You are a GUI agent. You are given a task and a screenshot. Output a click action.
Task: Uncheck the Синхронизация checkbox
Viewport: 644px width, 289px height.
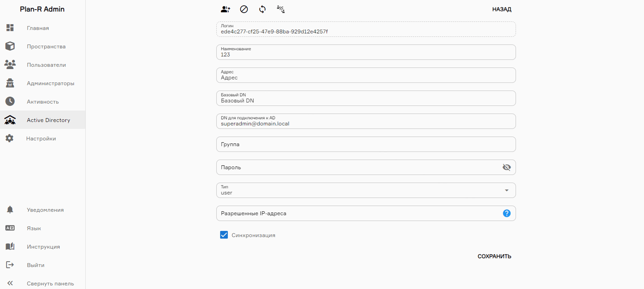coord(224,235)
